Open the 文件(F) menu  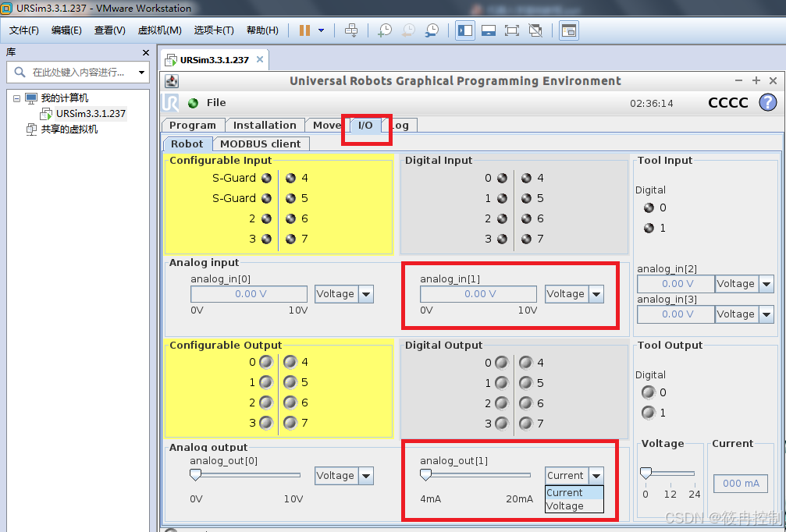(23, 30)
